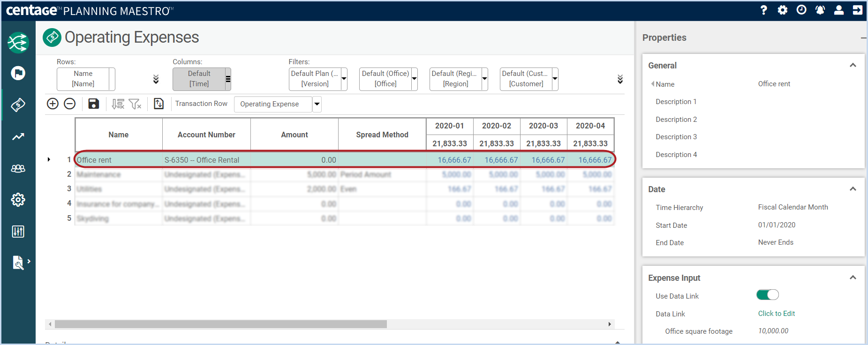Open the Default Plan version filter dropdown
Image resolution: width=868 pixels, height=345 pixels.
344,79
